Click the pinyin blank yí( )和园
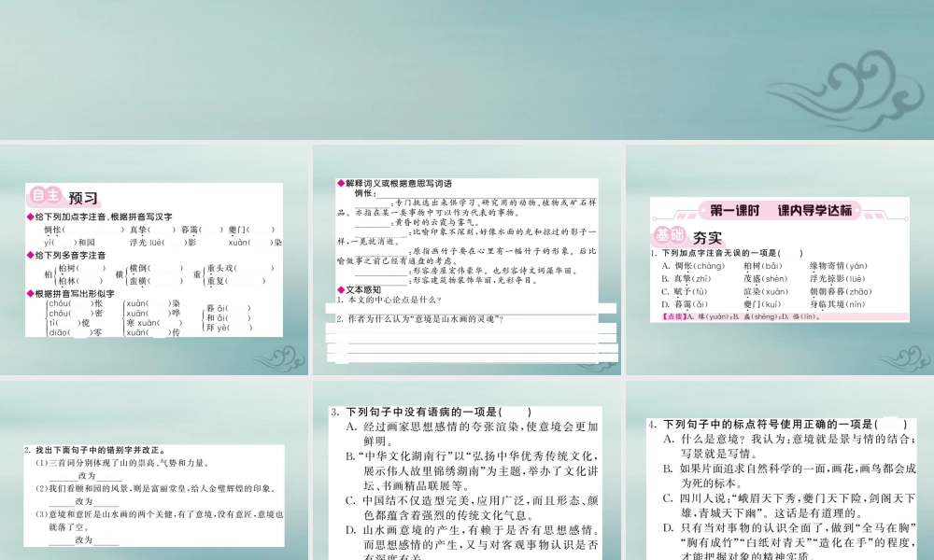Viewport: 934px width, 560px height. (x=69, y=243)
